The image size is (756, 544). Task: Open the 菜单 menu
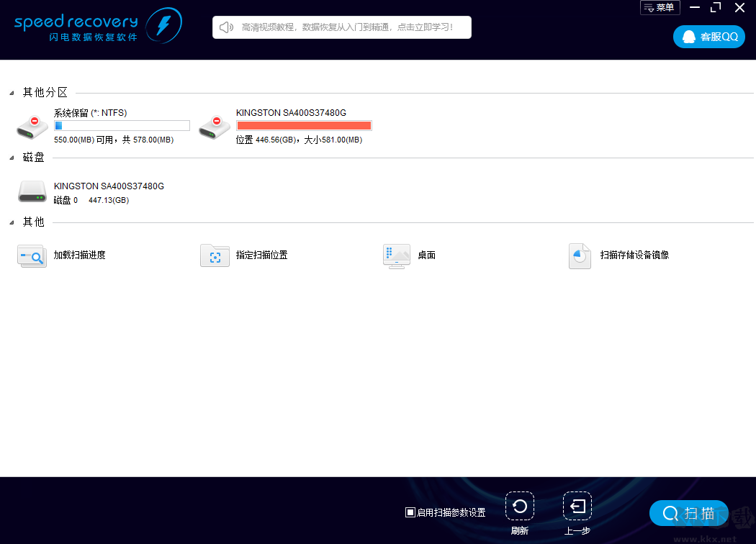tap(660, 7)
